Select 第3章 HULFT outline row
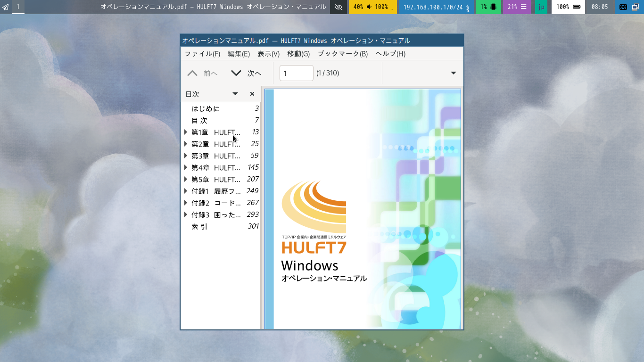This screenshot has width=644, height=362. coord(221,156)
